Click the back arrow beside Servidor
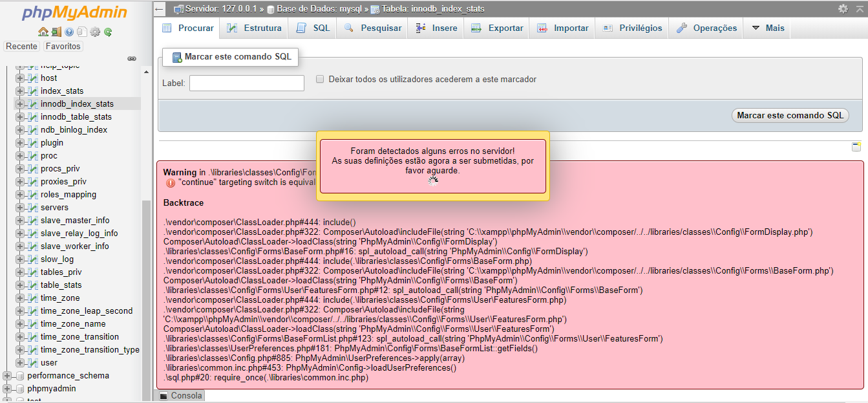 [160, 9]
